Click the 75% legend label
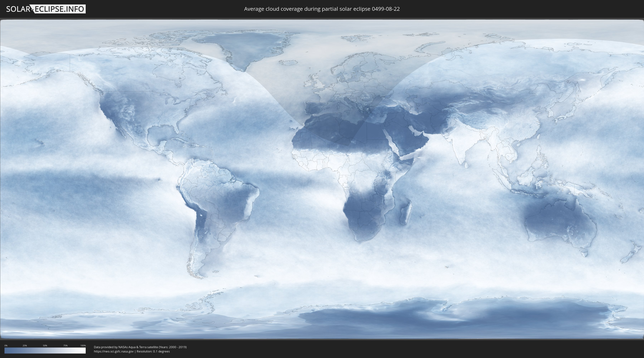 tap(65, 345)
